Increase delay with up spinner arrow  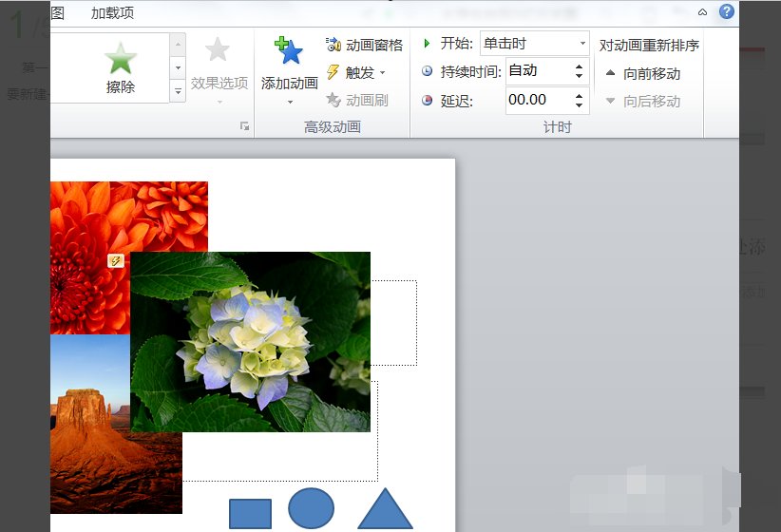point(579,96)
